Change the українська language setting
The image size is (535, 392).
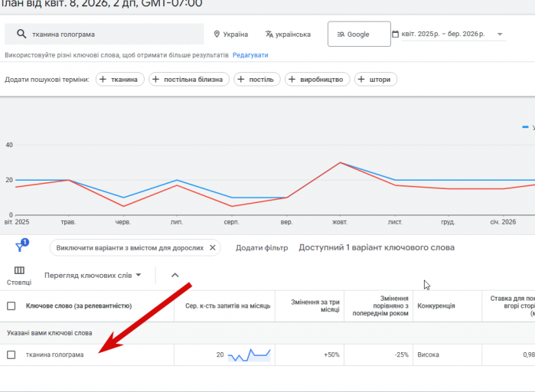tap(289, 34)
